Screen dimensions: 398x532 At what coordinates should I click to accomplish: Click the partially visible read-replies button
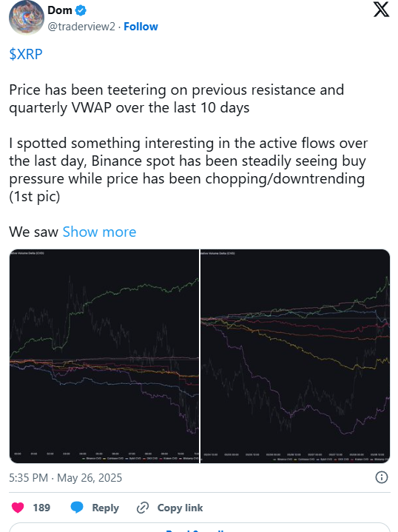[x=200, y=528]
